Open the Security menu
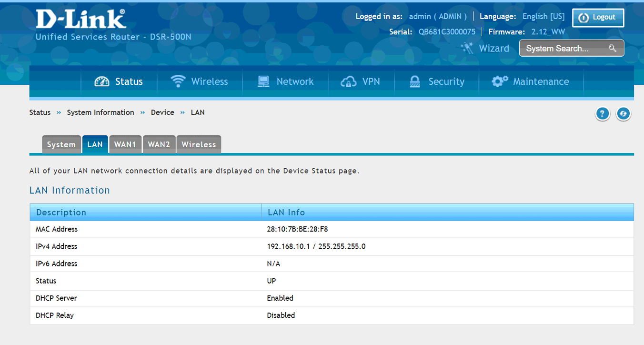The image size is (644, 345). [x=437, y=81]
